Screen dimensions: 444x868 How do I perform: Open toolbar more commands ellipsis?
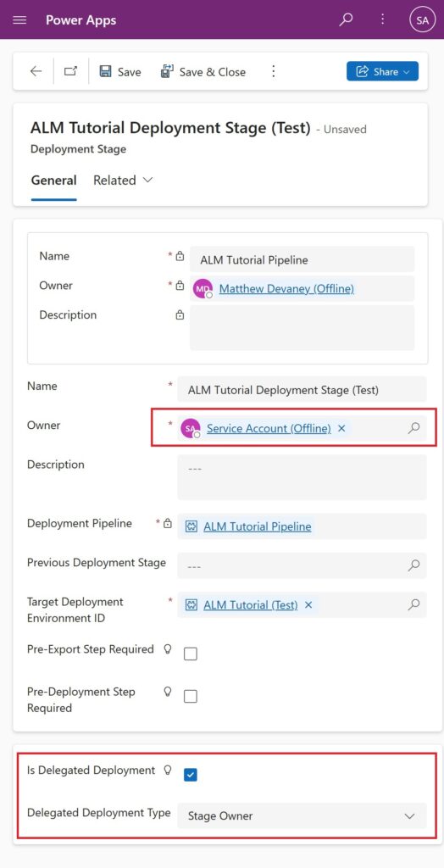pos(273,71)
